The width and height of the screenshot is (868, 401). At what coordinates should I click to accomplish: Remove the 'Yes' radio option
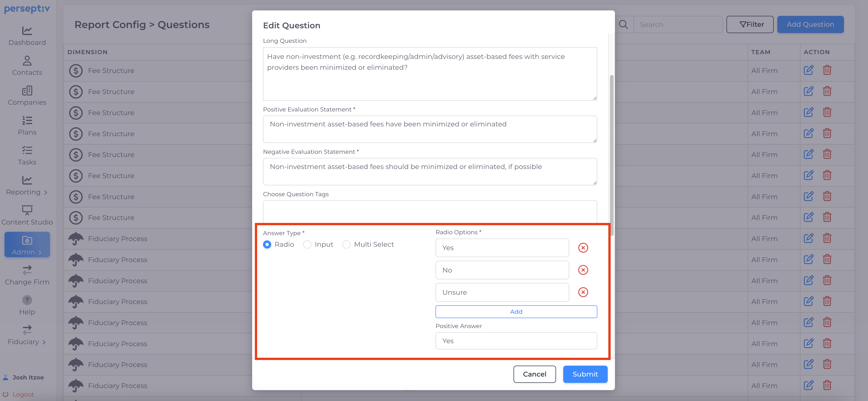tap(583, 248)
